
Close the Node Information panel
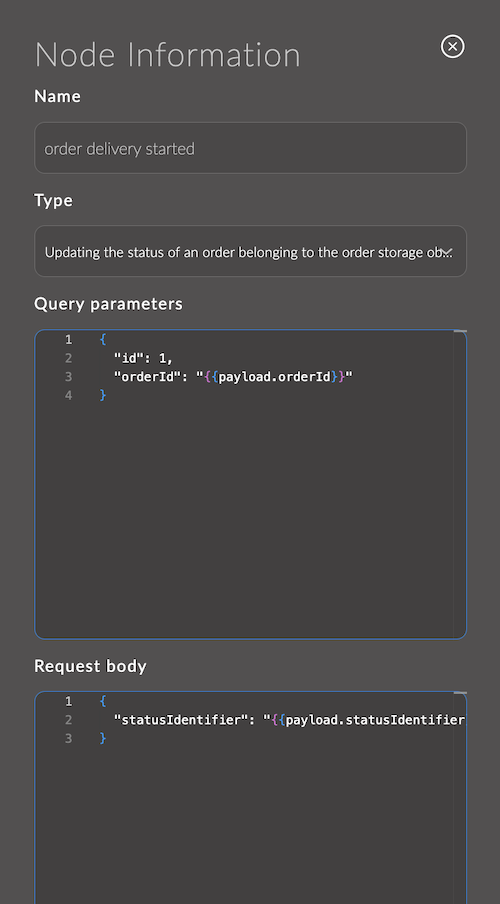pos(452,46)
